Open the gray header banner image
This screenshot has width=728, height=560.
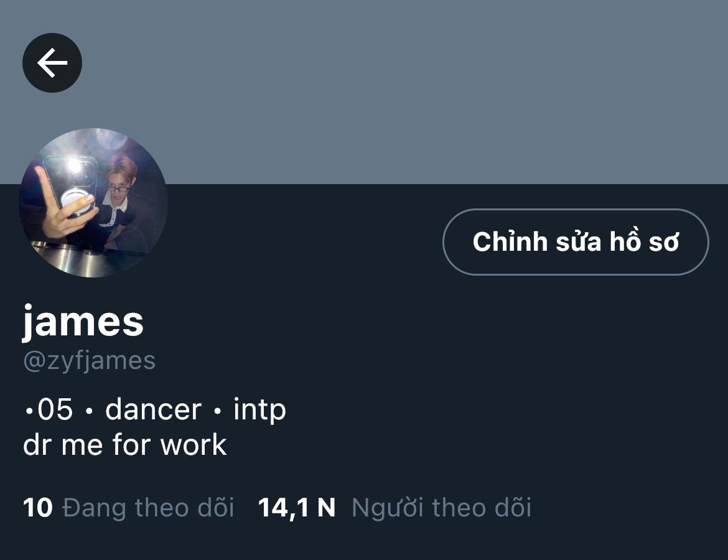(364, 92)
